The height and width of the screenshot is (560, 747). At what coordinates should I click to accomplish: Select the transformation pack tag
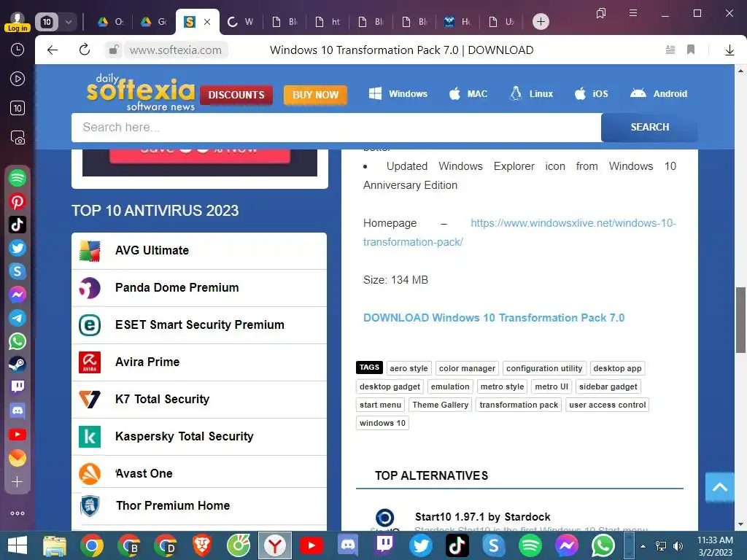pos(519,405)
